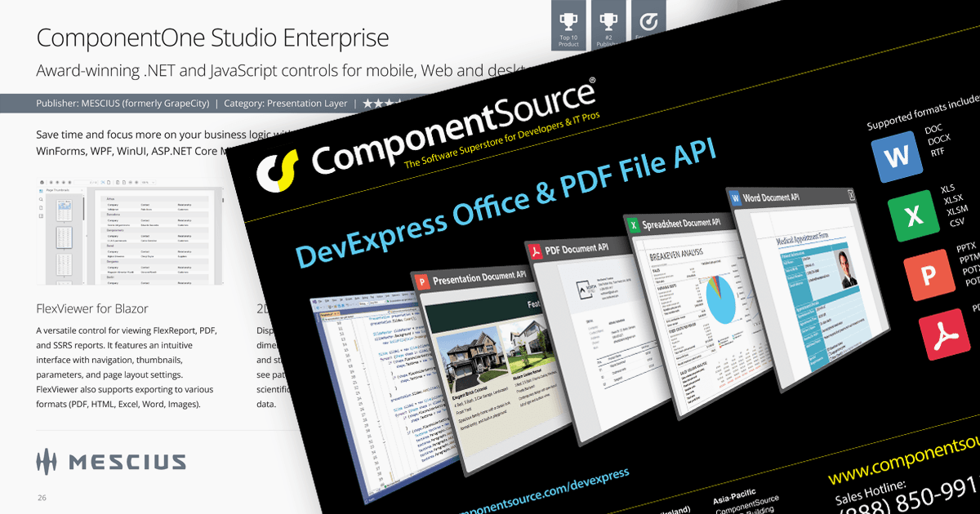Click Publisher: MESCIUS (formerly GrapeCity)
Image resolution: width=980 pixels, height=514 pixels.
point(122,104)
